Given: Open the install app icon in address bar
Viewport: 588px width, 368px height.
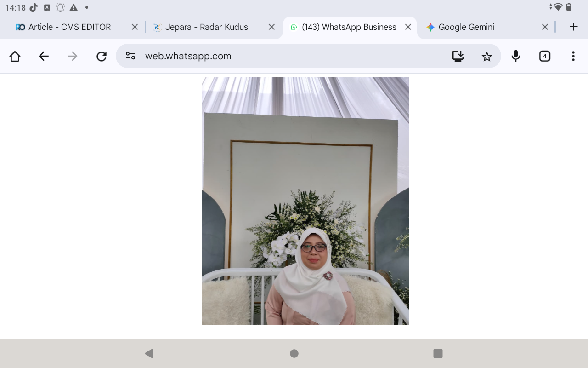Looking at the screenshot, I should point(458,56).
